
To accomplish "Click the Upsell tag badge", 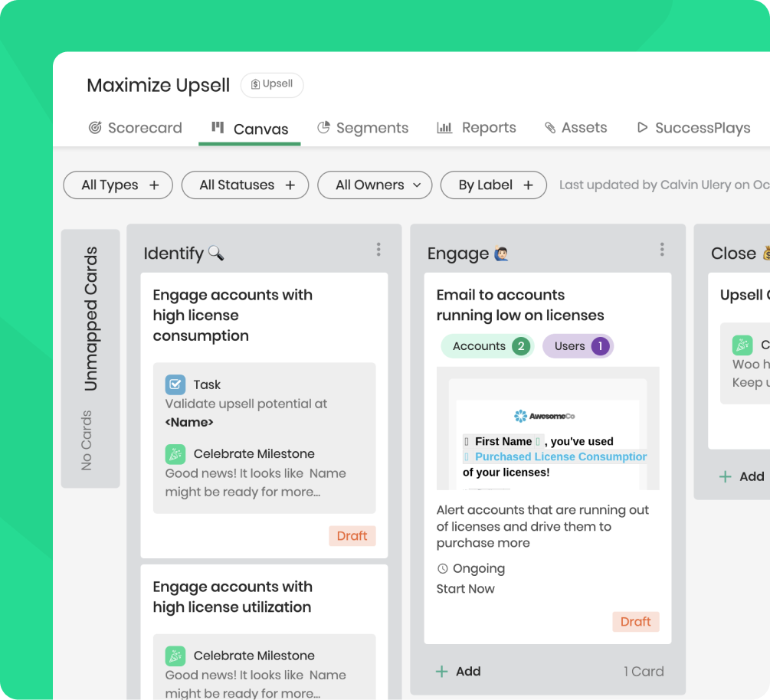I will point(272,85).
